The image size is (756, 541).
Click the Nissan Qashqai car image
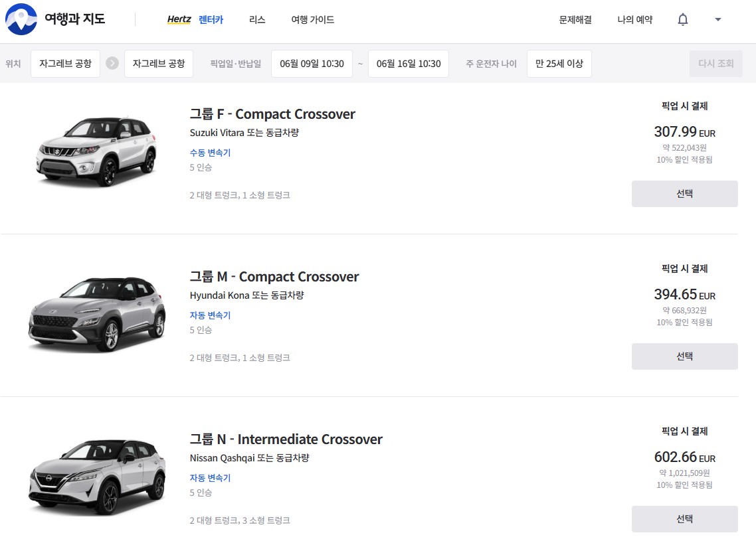[96, 477]
